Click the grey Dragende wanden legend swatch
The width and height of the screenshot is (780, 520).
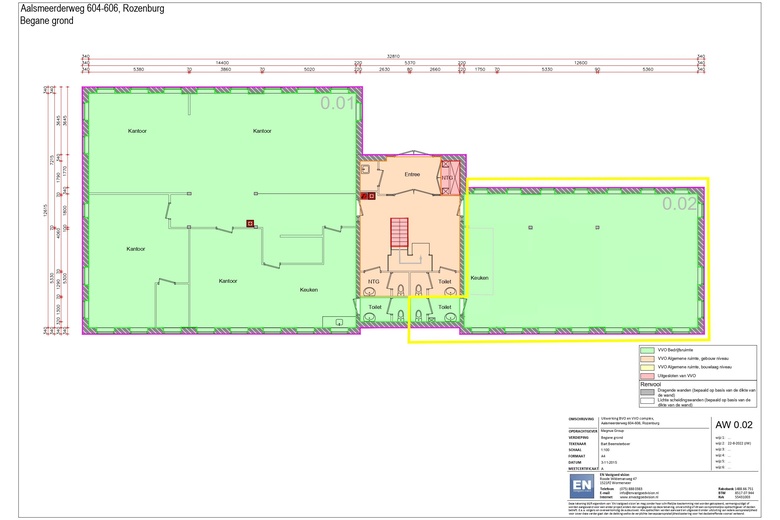pyautogui.click(x=647, y=390)
